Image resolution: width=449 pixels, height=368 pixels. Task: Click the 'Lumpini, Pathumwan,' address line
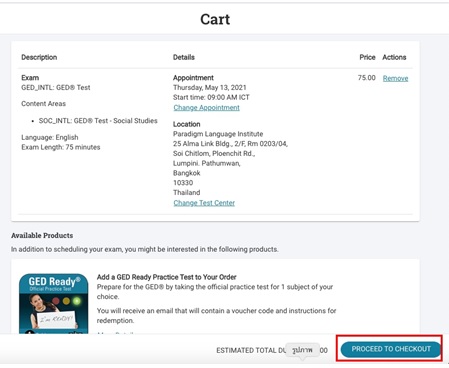point(207,163)
